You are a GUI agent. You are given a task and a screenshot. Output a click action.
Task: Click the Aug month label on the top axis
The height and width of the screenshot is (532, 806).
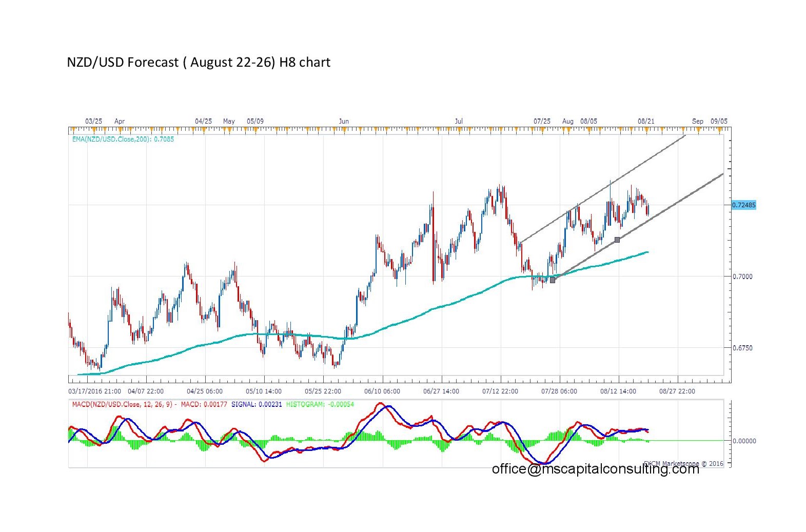(568, 121)
